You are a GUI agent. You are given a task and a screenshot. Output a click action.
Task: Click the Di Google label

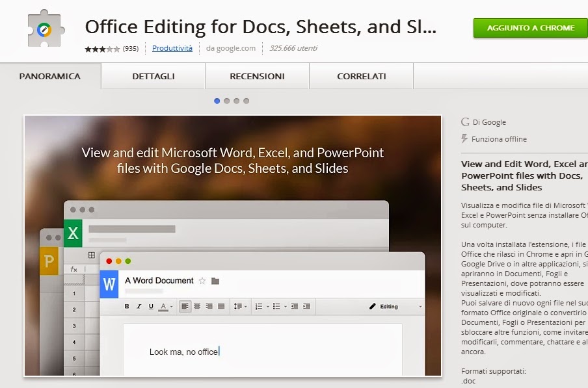pos(489,122)
